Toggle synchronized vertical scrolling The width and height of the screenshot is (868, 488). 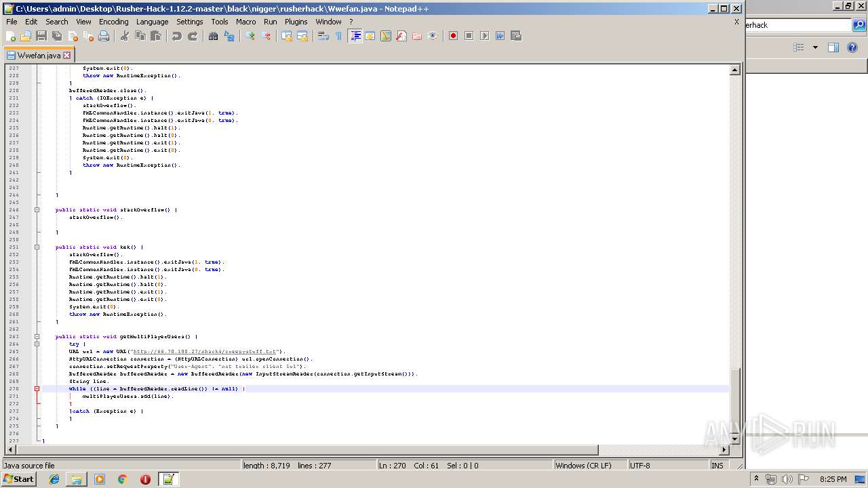(x=287, y=36)
